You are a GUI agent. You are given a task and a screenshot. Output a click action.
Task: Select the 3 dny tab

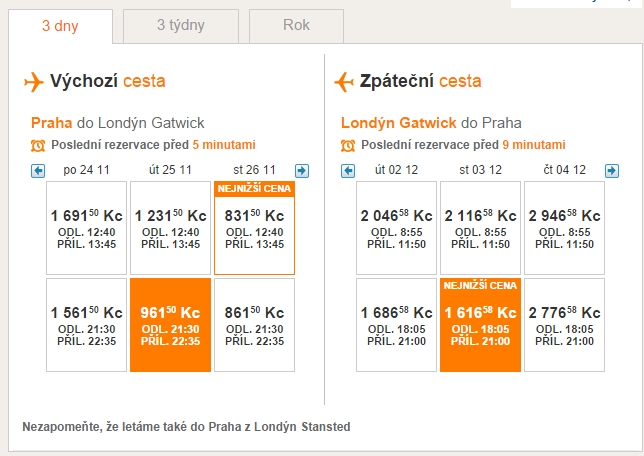tap(60, 26)
